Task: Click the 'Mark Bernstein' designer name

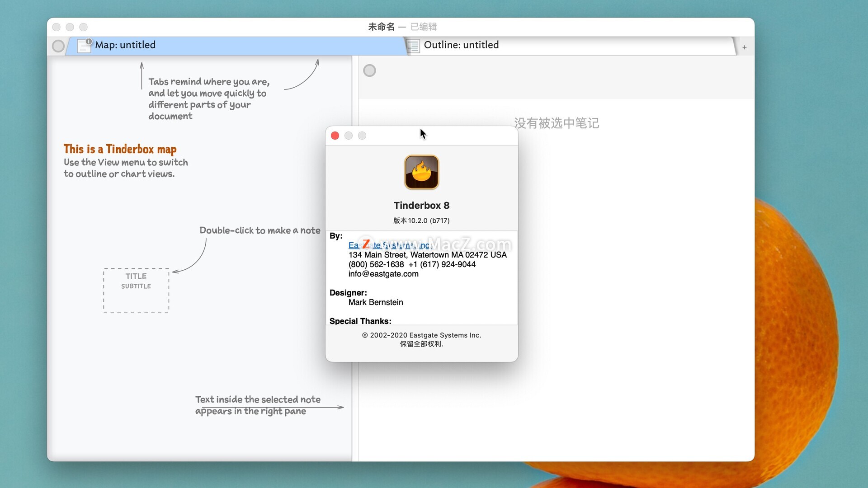Action: pos(376,302)
